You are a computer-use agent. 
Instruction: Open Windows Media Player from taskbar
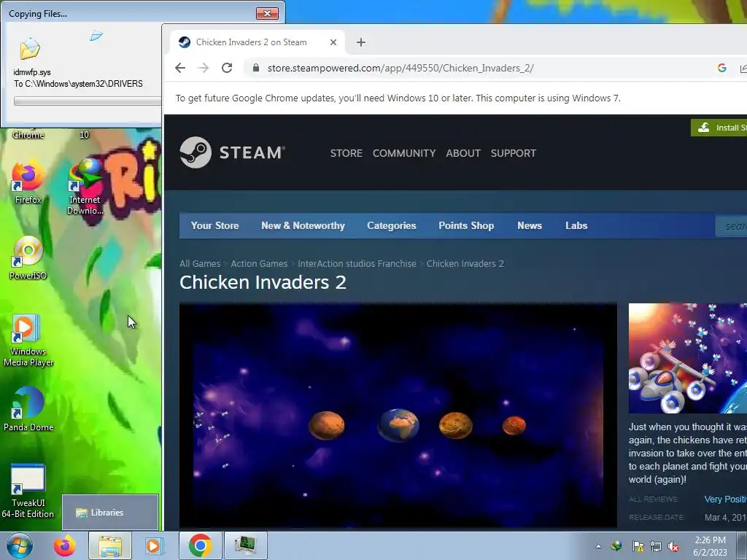[153, 546]
